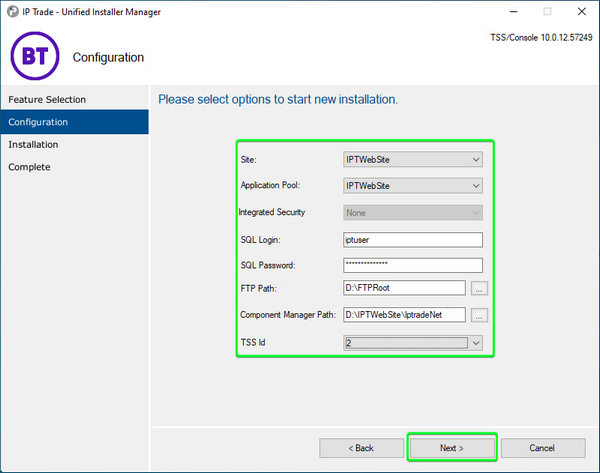Image resolution: width=600 pixels, height=473 pixels.
Task: Click the Back button
Action: (x=361, y=448)
